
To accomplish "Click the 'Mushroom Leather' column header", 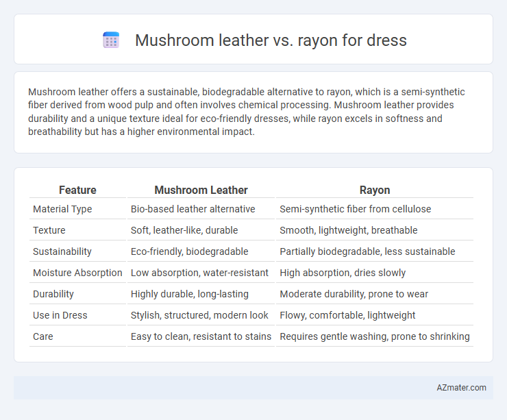I will (201, 190).
